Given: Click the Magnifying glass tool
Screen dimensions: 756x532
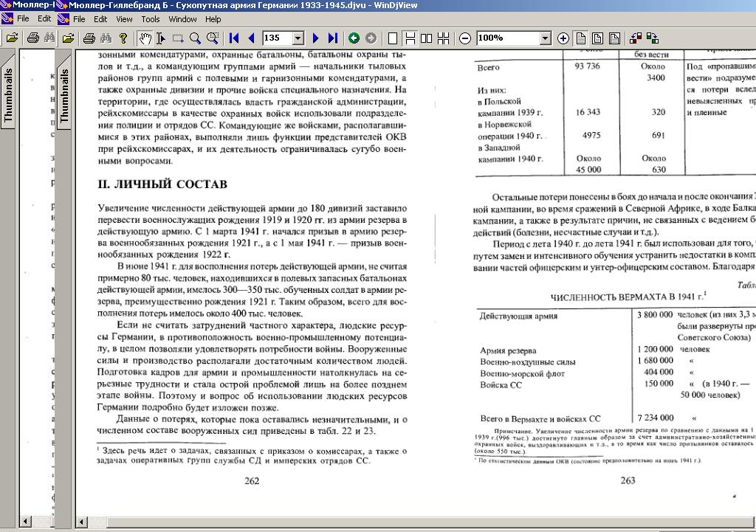Looking at the screenshot, I should coord(195,38).
